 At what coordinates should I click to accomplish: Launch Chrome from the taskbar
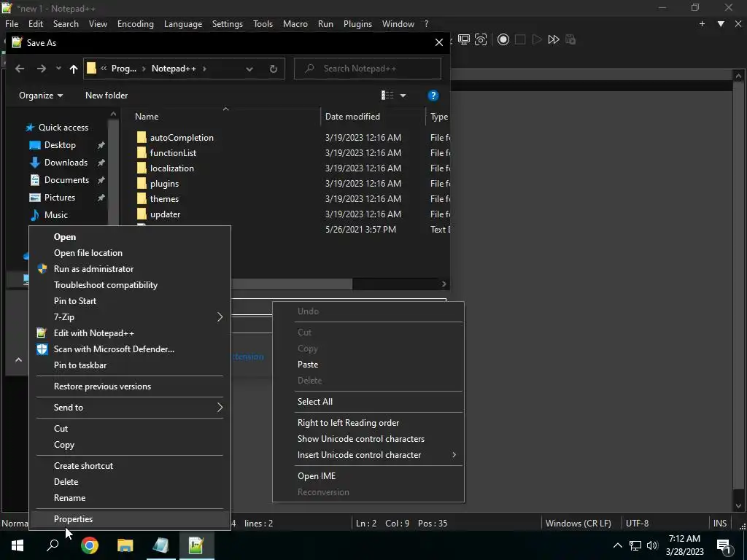[x=90, y=545]
